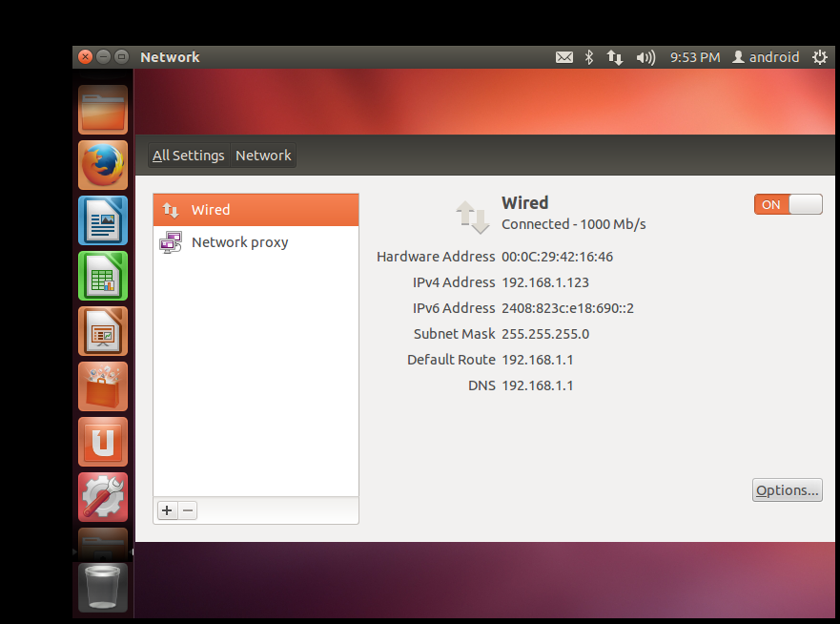The image size is (840, 624).
Task: Click the subnet mask 255.255.255.0
Action: [x=545, y=334]
